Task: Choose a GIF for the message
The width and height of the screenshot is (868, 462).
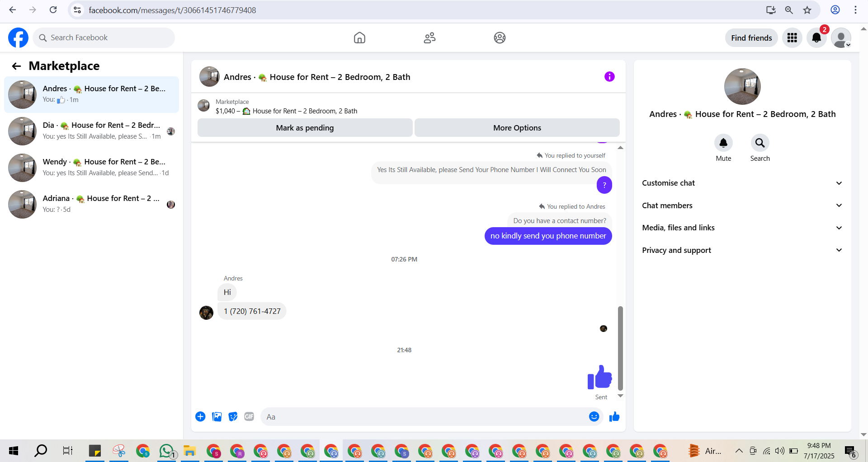Action: [x=249, y=416]
